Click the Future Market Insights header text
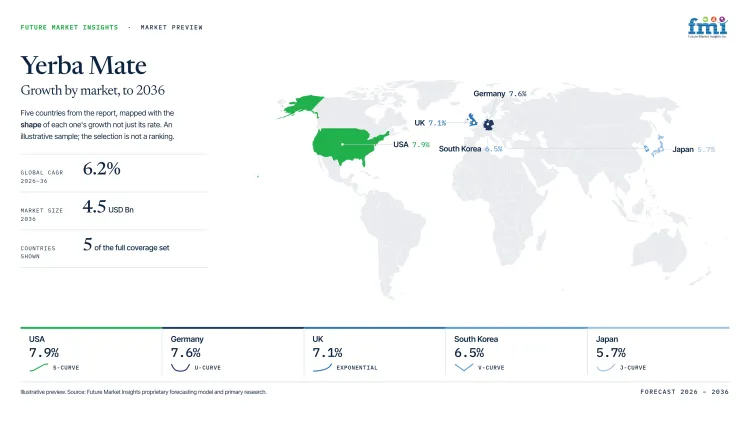 (69, 27)
